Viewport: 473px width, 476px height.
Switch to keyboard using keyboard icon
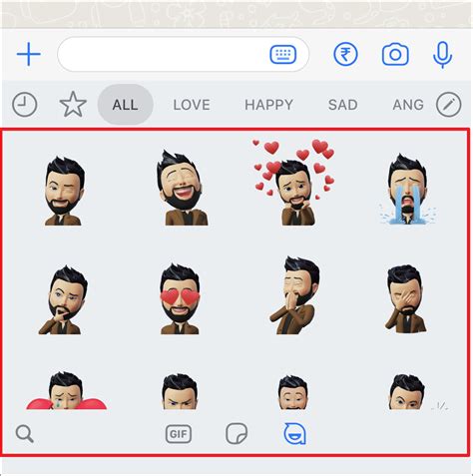283,54
